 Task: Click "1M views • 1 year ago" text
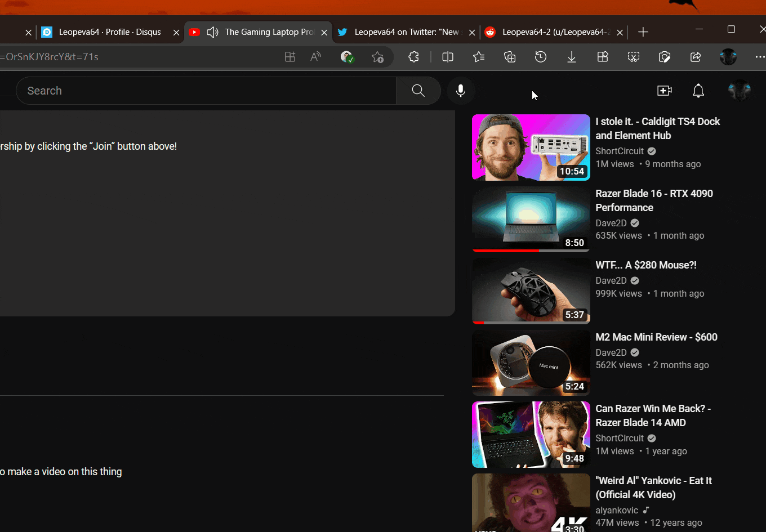coord(642,451)
